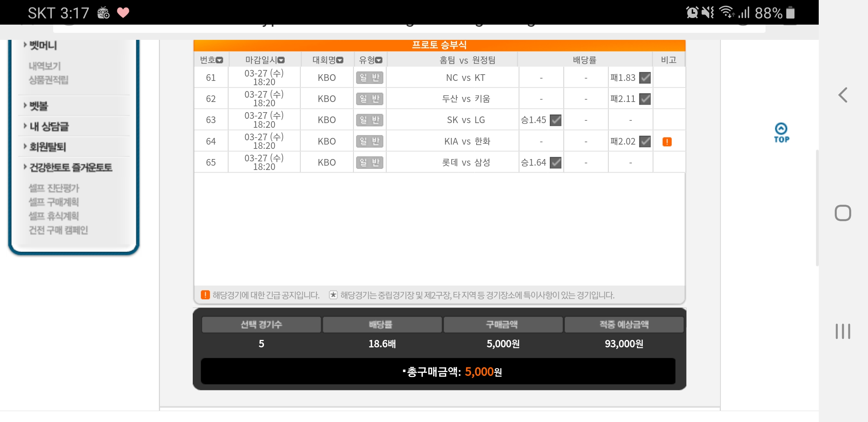Screen dimensions: 868x422
Task: Click the 총구매금액 total bar
Action: click(x=438, y=371)
